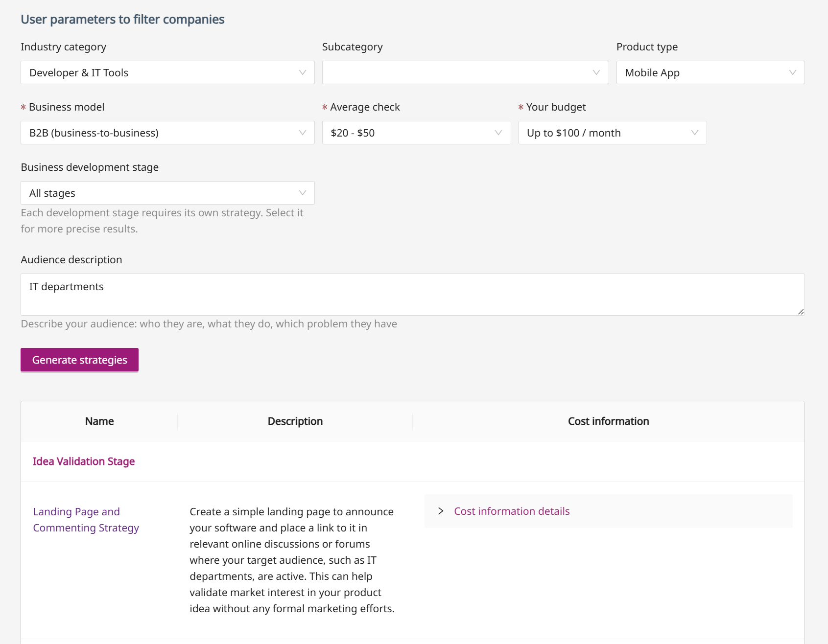This screenshot has width=828, height=644.
Task: Open Business development stage dropdown
Action: (167, 193)
